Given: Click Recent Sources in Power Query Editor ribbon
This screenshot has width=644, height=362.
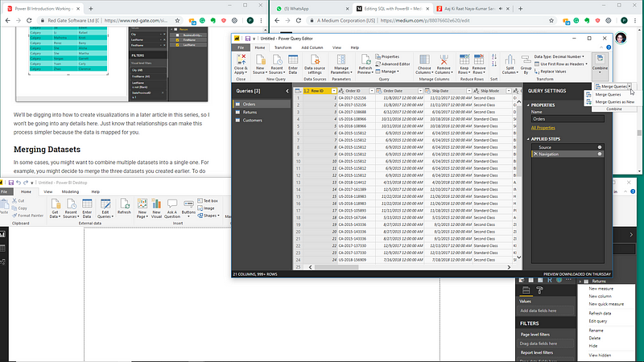Looking at the screenshot, I should click(x=276, y=64).
